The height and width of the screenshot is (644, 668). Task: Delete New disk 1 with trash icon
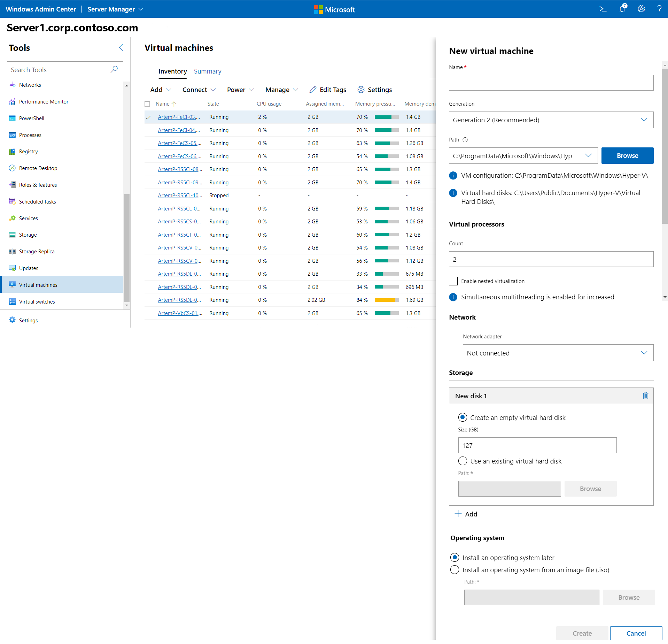[645, 396]
